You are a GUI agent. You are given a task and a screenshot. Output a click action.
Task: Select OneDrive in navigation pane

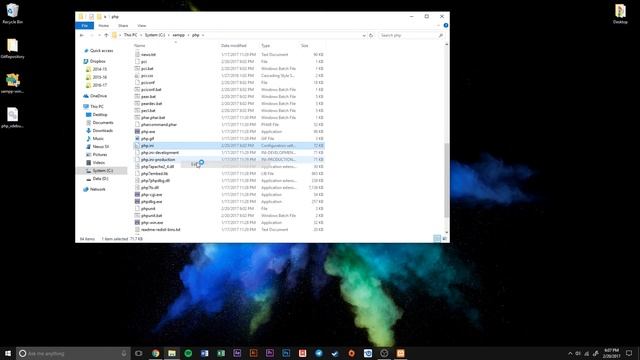pyautogui.click(x=98, y=96)
